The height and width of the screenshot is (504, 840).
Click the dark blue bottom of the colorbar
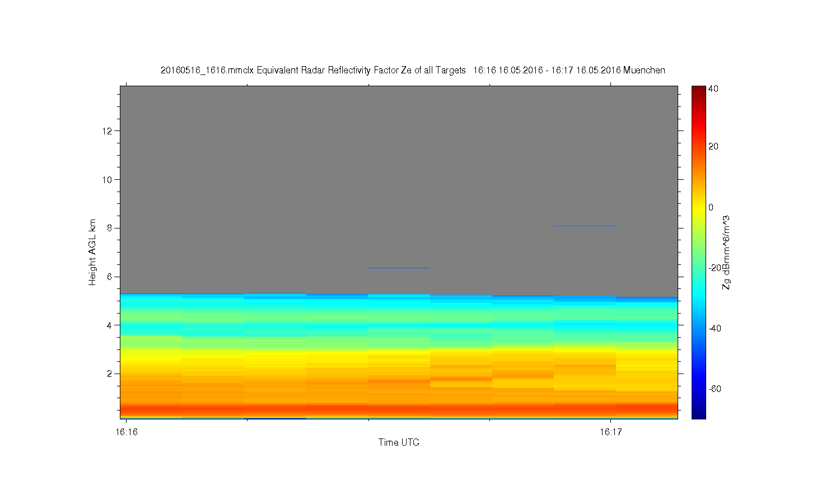coord(698,413)
